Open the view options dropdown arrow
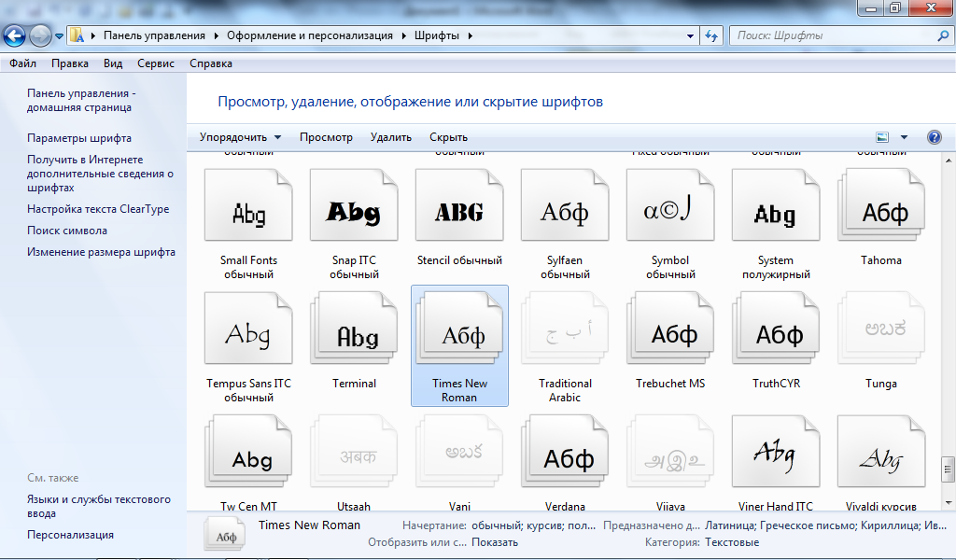This screenshot has width=956, height=560. coord(904,137)
